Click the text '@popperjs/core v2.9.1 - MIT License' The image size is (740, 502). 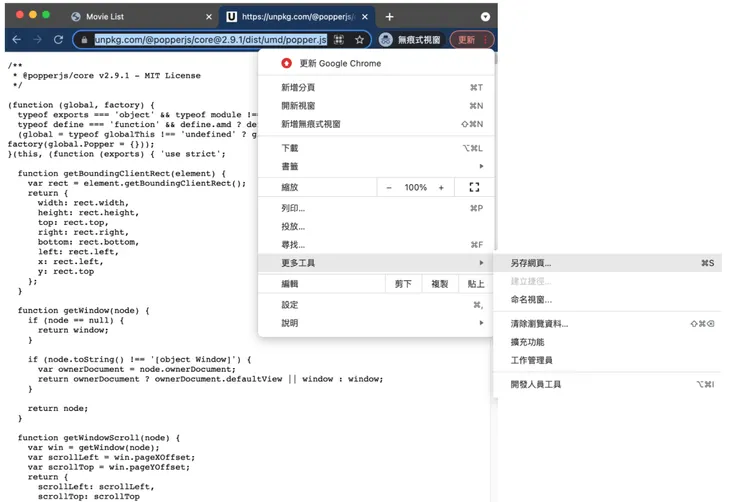[x=112, y=75]
